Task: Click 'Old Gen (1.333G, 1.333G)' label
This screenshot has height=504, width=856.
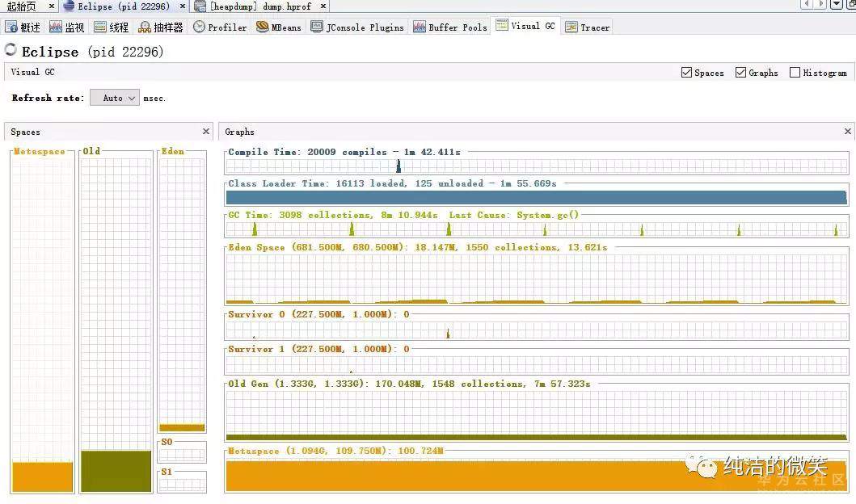Action: click(x=297, y=384)
